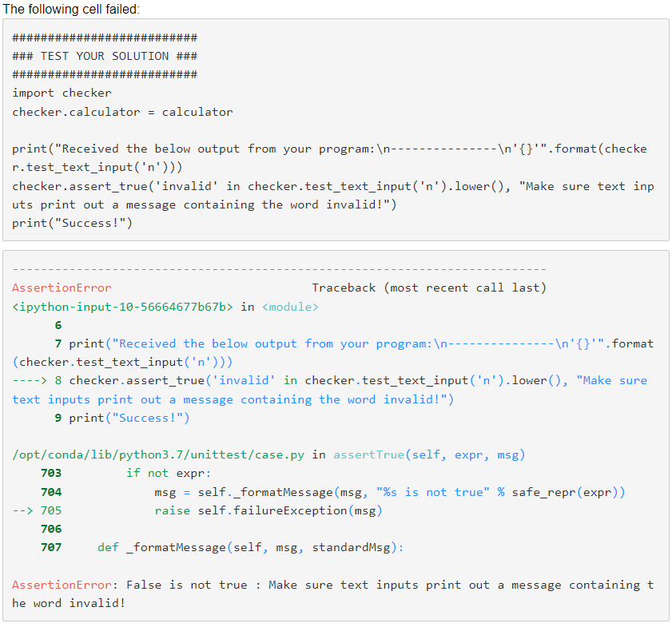Screen dimensions: 672x631
Task: Click line number 706 in traceback
Action: (51, 529)
